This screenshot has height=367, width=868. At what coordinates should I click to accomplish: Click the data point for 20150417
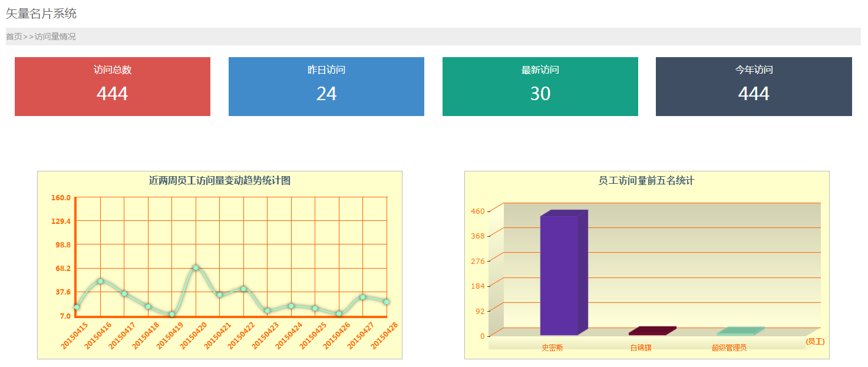pos(124,293)
